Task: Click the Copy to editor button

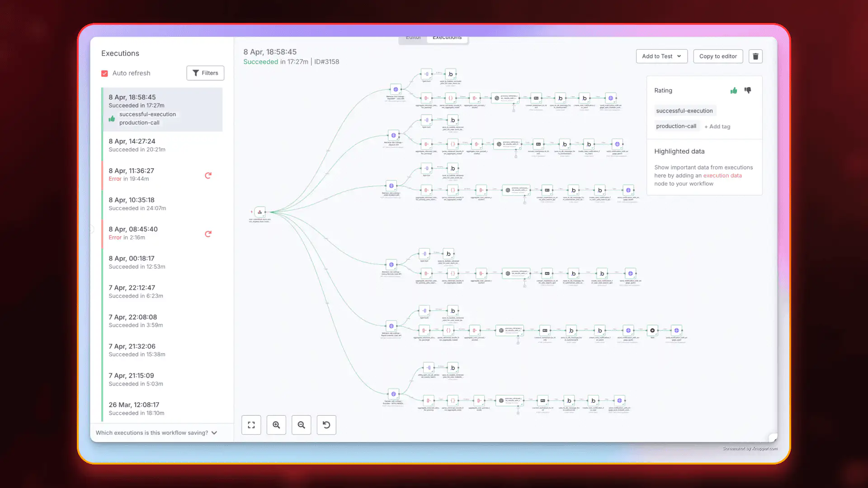Action: tap(718, 56)
